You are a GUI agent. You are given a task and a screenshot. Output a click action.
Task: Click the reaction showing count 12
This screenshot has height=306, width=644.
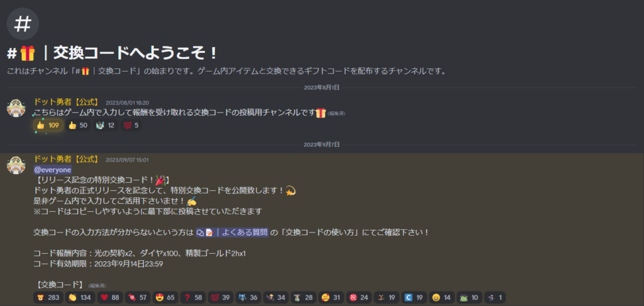tap(106, 126)
